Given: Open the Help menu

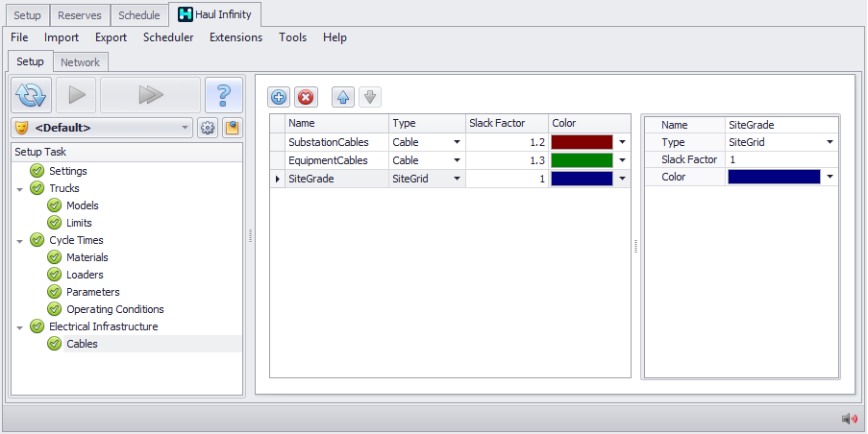Looking at the screenshot, I should [x=335, y=37].
